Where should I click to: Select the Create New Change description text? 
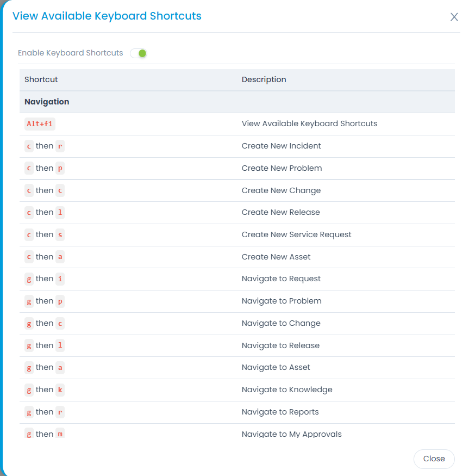pyautogui.click(x=281, y=190)
